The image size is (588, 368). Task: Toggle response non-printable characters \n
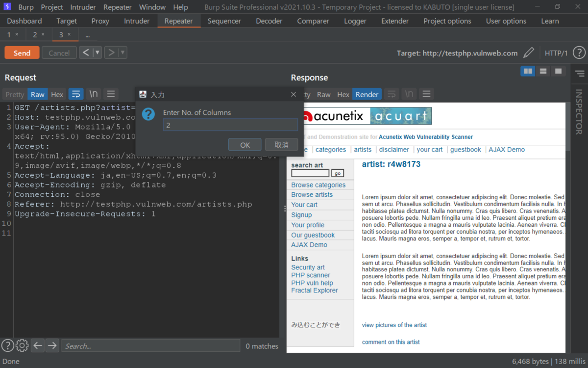click(409, 94)
